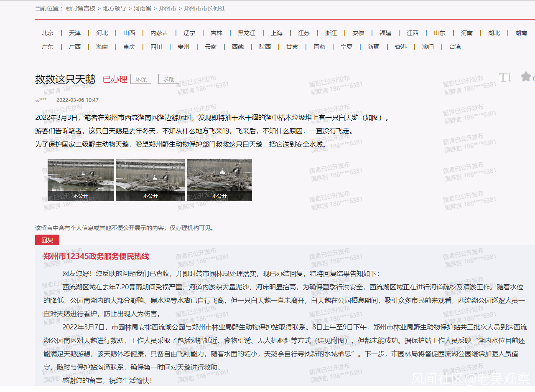
Task: Open the 领导留言板 breadcrumb link
Action: (x=81, y=8)
